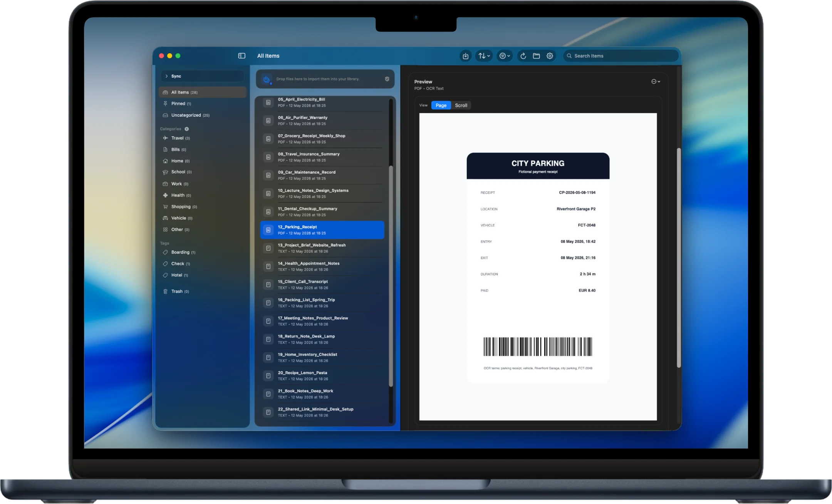832x504 pixels.
Task: Select 15_Client_Call_Transcript item
Action: 322,285
